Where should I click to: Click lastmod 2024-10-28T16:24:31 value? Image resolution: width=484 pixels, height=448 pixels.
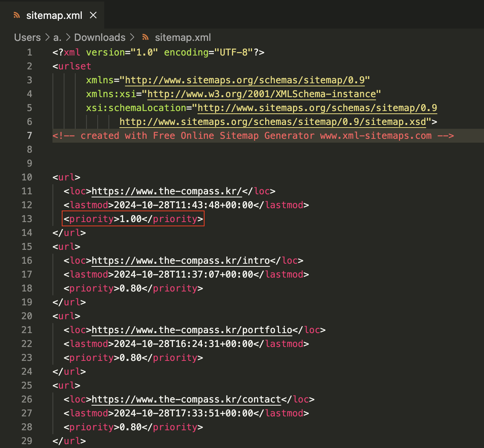183,344
